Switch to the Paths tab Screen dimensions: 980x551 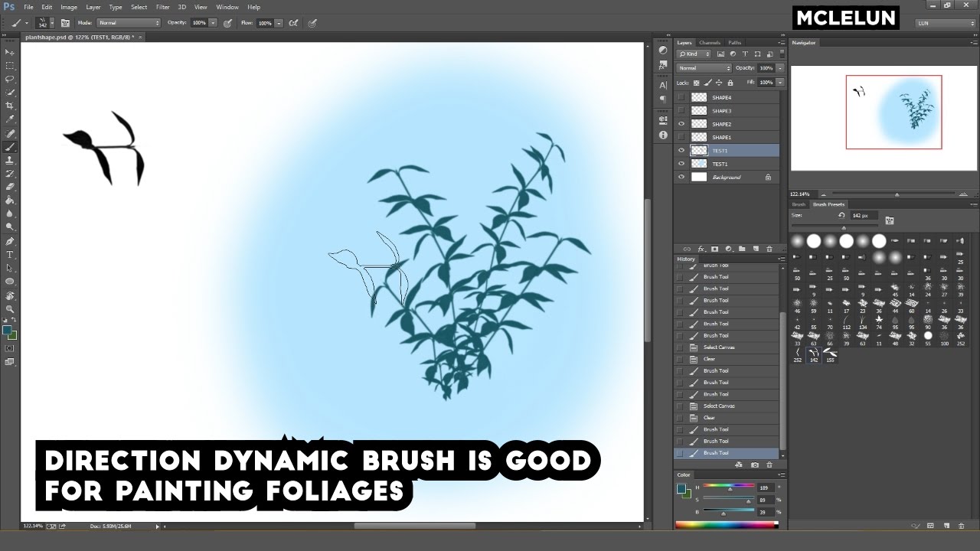point(735,43)
